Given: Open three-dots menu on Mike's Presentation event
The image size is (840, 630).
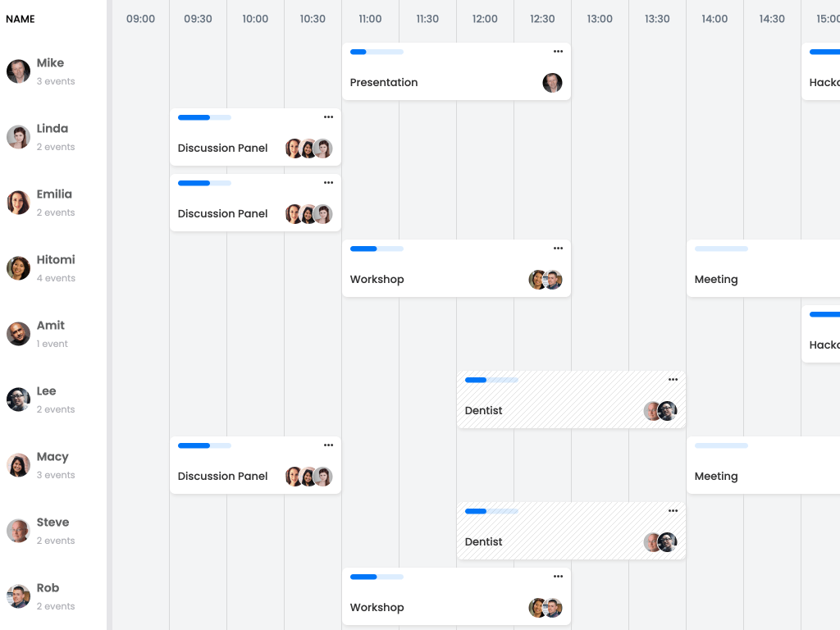Looking at the screenshot, I should click(x=558, y=52).
